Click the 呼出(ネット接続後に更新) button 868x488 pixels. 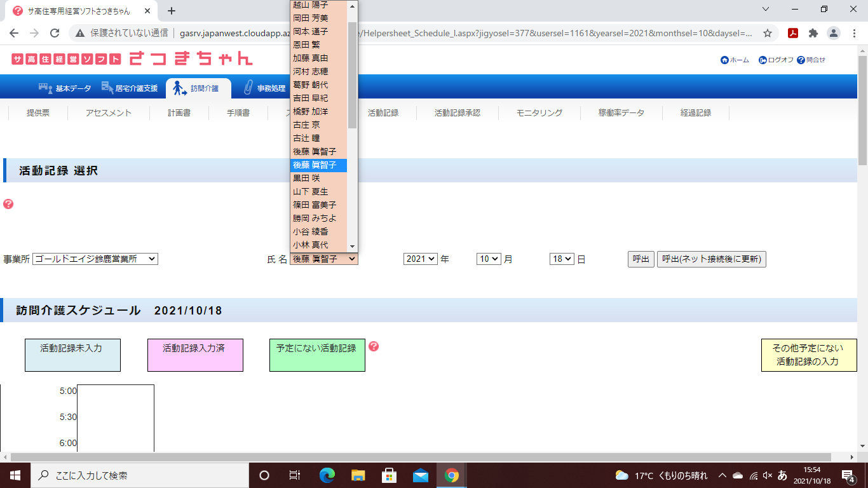tap(711, 259)
